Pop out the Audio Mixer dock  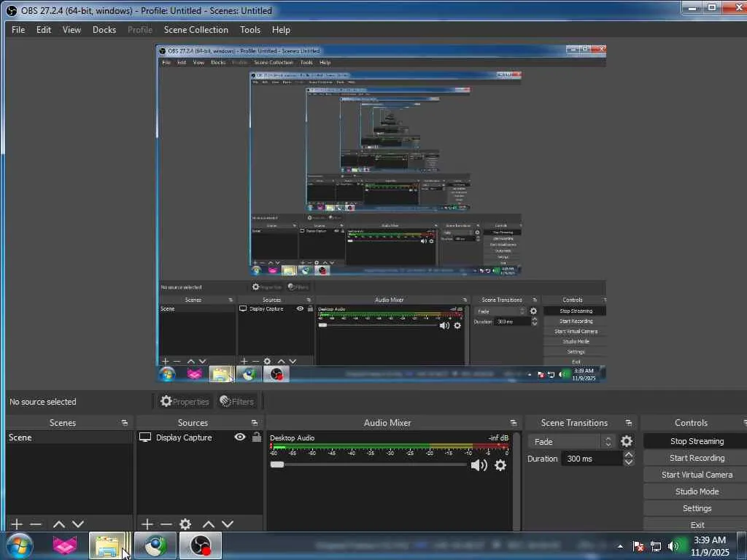coord(513,423)
